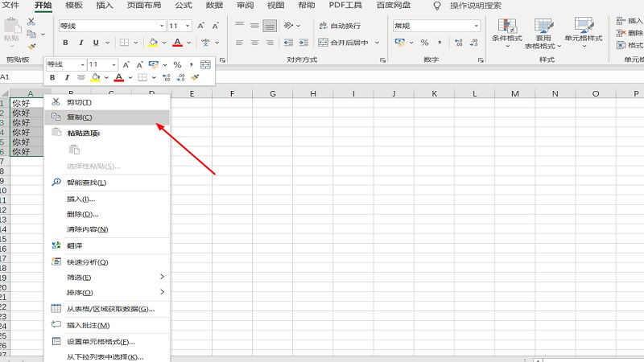Toggle underline in the ribbon font group

pyautogui.click(x=96, y=43)
